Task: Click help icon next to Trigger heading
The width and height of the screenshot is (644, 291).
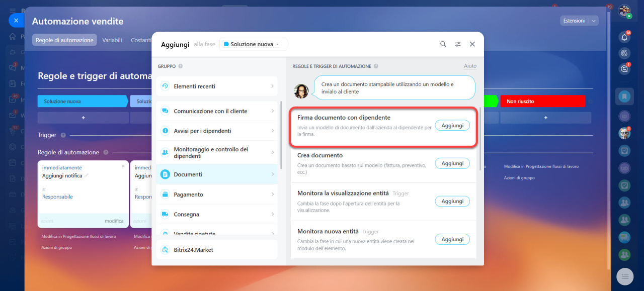Action: [x=63, y=135]
